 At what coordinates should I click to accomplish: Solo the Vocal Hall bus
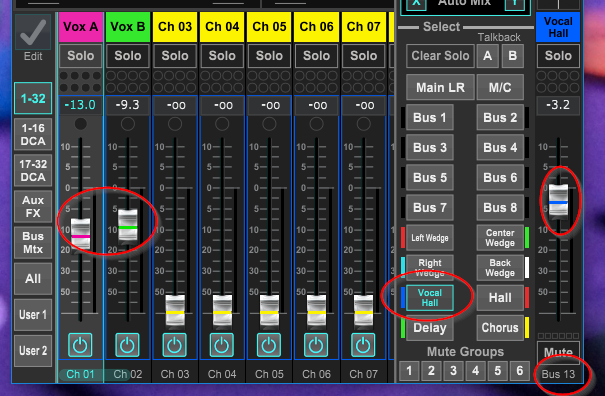558,56
